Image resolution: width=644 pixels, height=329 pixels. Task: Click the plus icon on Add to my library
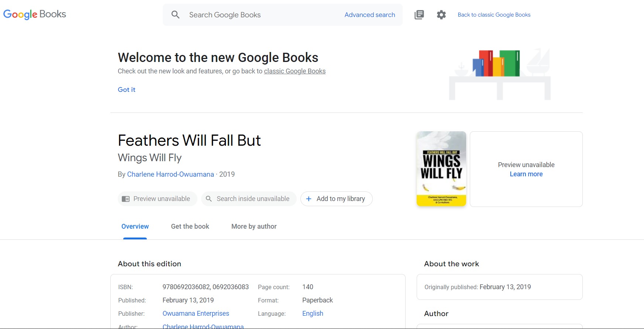pos(309,199)
